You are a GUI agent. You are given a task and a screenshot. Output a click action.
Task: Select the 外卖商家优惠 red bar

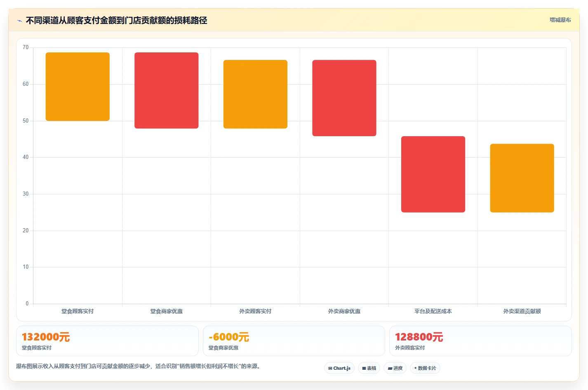pyautogui.click(x=344, y=98)
